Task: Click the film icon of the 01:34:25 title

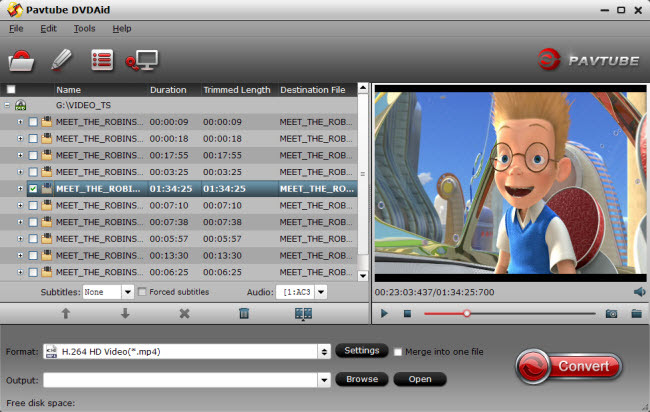Action: (x=46, y=189)
